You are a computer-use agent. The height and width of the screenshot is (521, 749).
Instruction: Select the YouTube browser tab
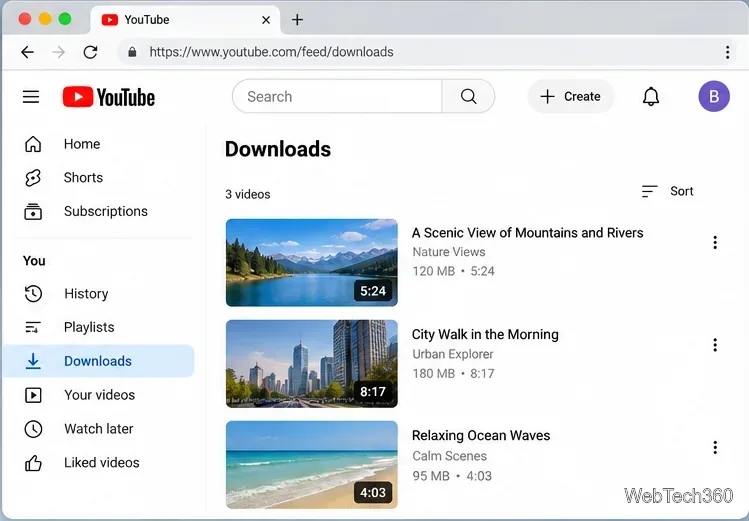pos(185,20)
